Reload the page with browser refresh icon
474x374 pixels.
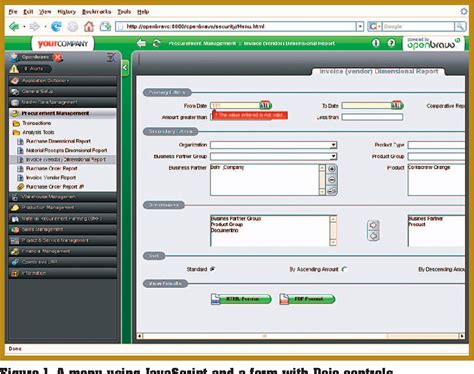(x=56, y=26)
